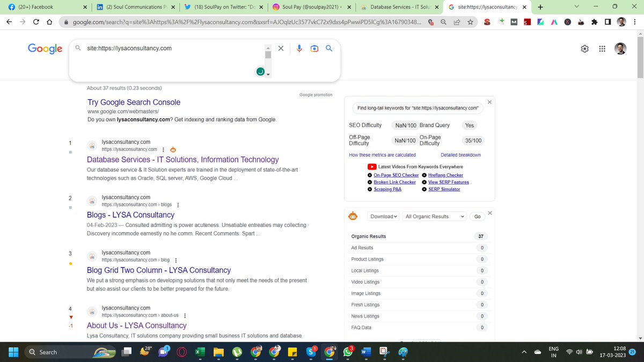This screenshot has height=362, width=644.
Task: Switch to the Database Services tab
Action: [x=398, y=7]
